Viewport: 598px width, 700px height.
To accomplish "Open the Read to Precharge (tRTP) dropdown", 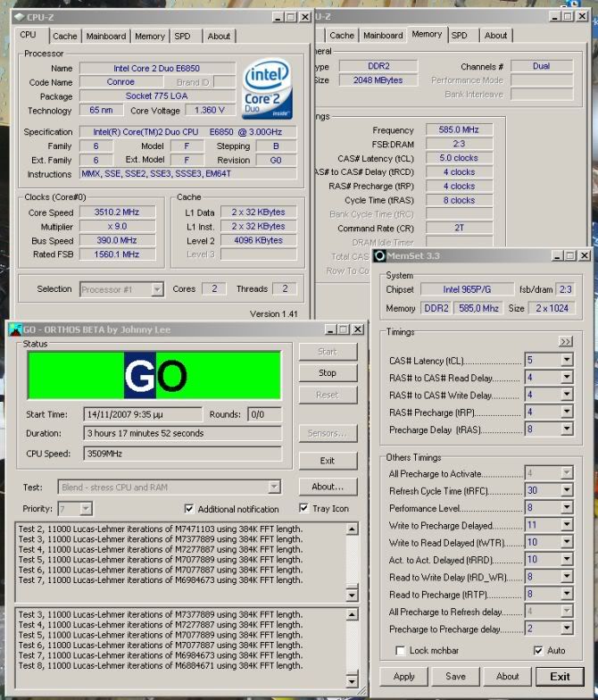I will tap(566, 594).
